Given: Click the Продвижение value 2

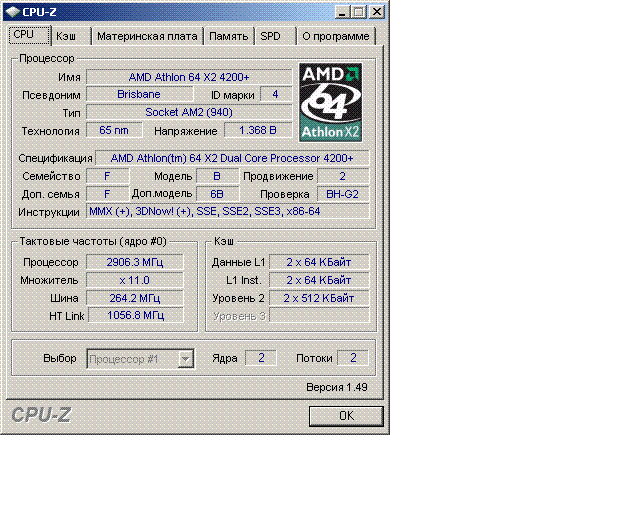Looking at the screenshot, I should [343, 176].
